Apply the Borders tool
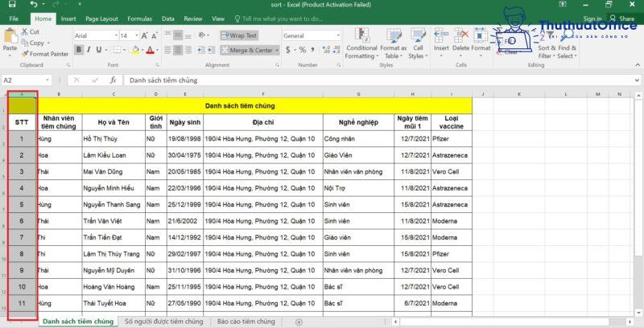Image resolution: width=644 pixels, height=328 pixels. click(117, 50)
